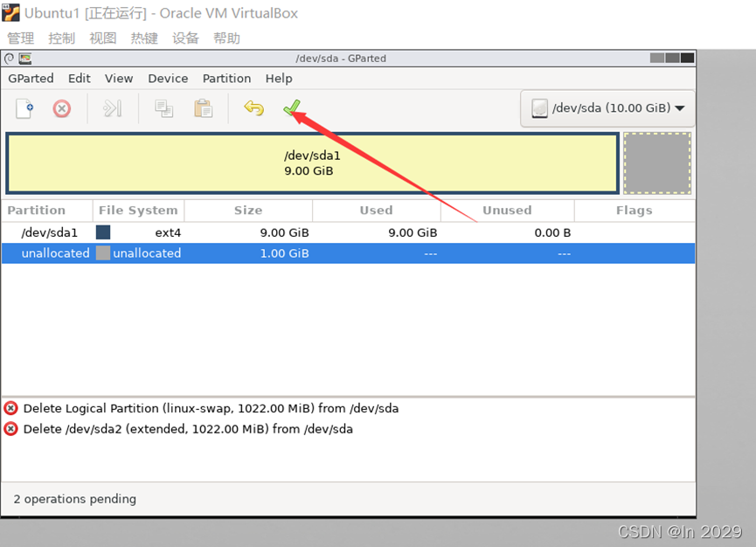The image size is (756, 547).
Task: Open the Device menu
Action: click(168, 79)
